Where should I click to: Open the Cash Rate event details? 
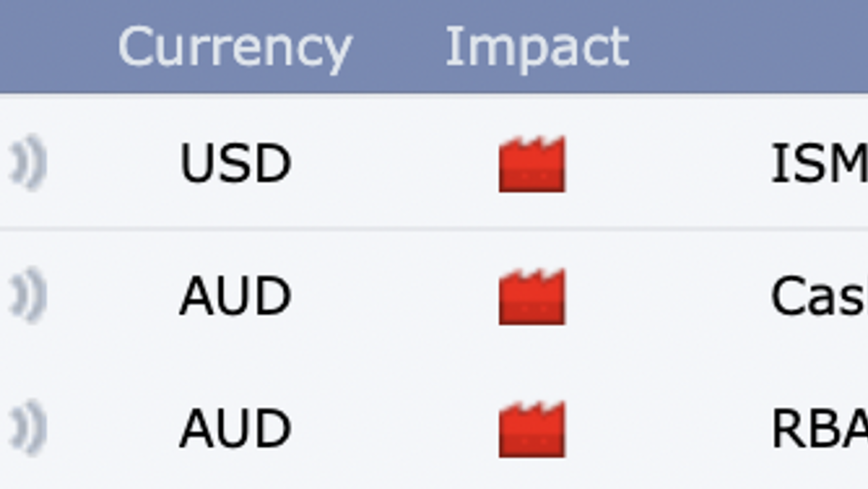point(819,296)
